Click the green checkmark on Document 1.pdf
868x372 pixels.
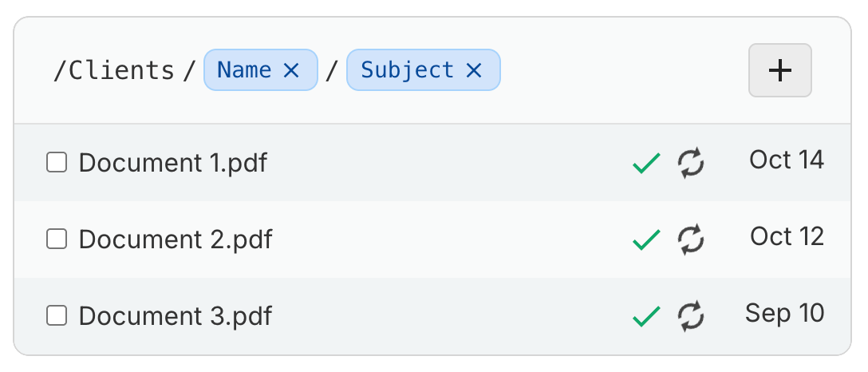point(646,163)
